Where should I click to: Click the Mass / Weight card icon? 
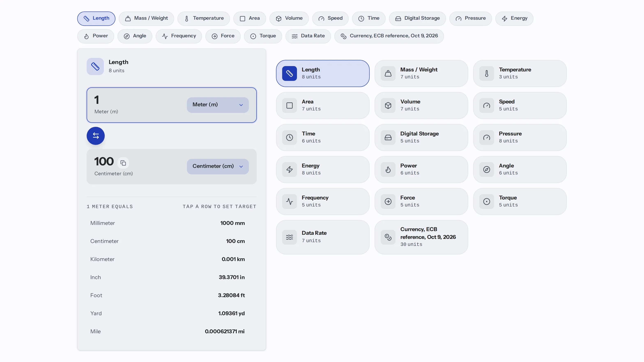[388, 73]
